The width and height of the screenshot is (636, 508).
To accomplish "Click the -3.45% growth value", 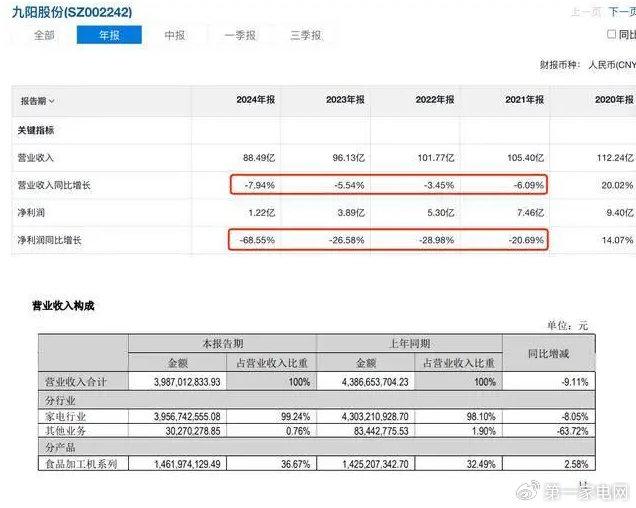I will pyautogui.click(x=439, y=185).
